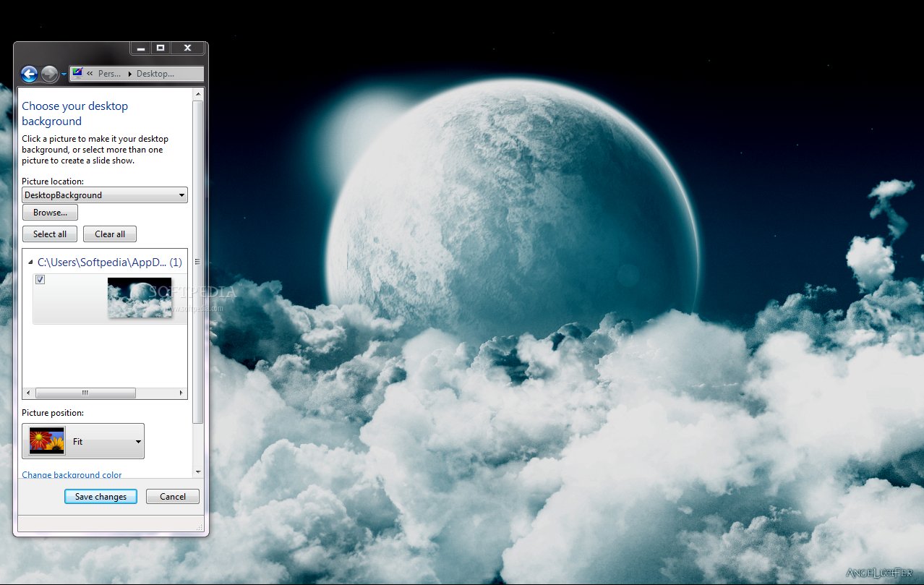This screenshot has height=585, width=924.
Task: Open the Picture location dropdown
Action: click(105, 195)
